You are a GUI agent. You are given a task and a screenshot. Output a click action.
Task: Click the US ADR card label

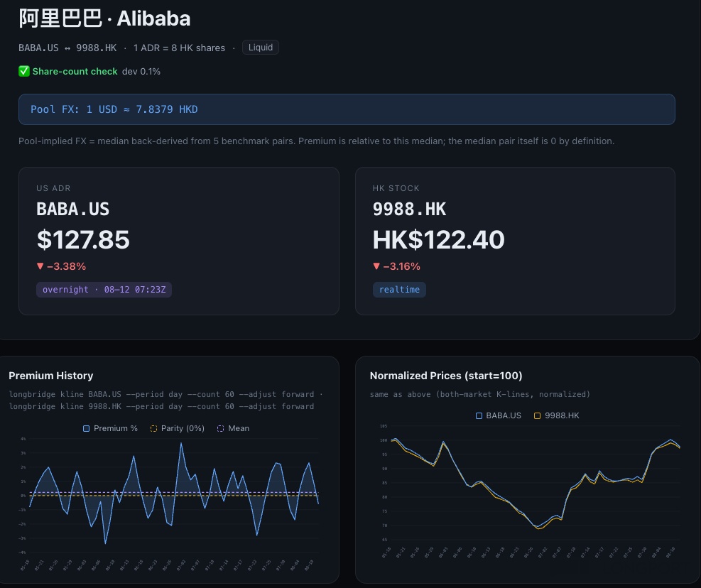pos(53,188)
